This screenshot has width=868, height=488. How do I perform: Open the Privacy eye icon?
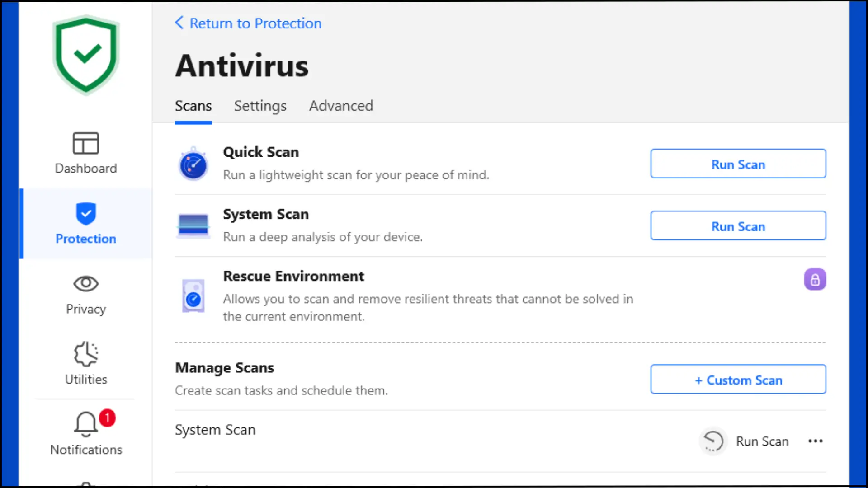86,284
